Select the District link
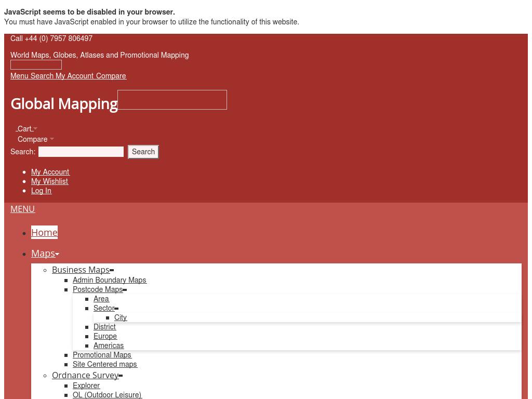Viewport: 532px width, 399px height. [x=104, y=327]
